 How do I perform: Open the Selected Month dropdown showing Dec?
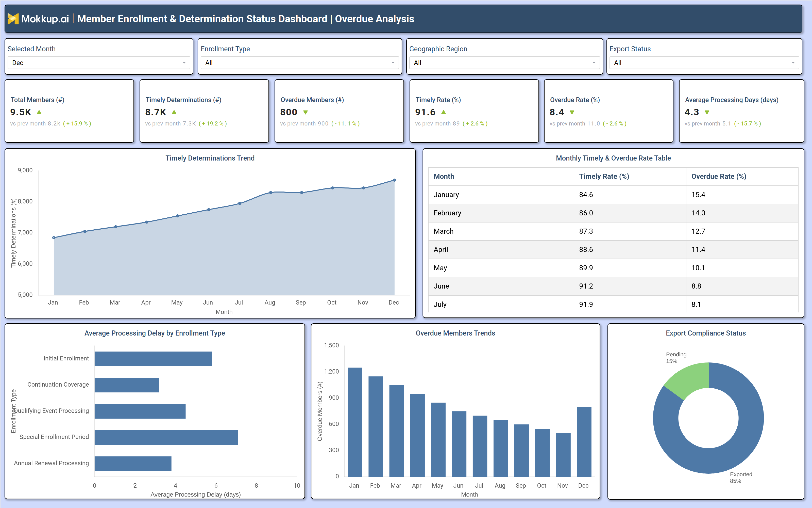(x=99, y=63)
